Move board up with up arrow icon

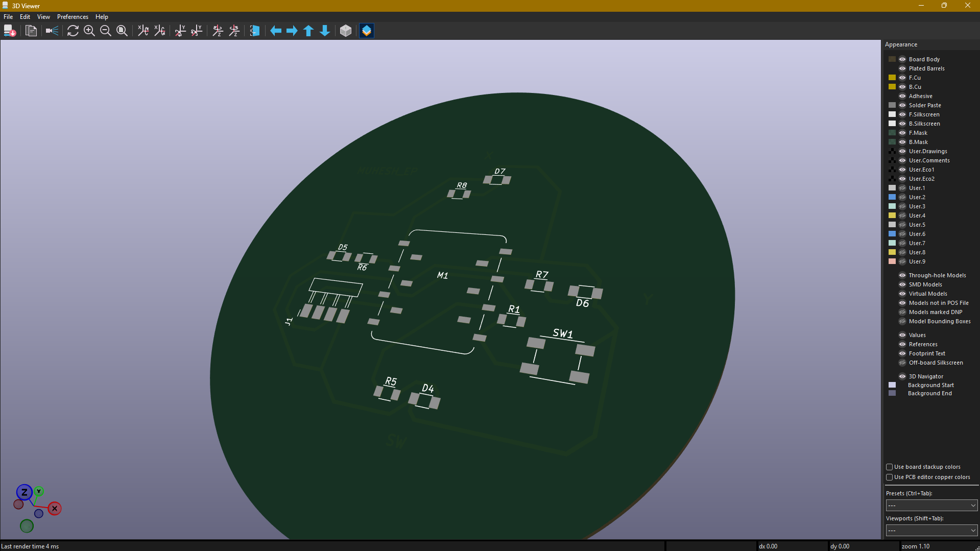tap(308, 31)
